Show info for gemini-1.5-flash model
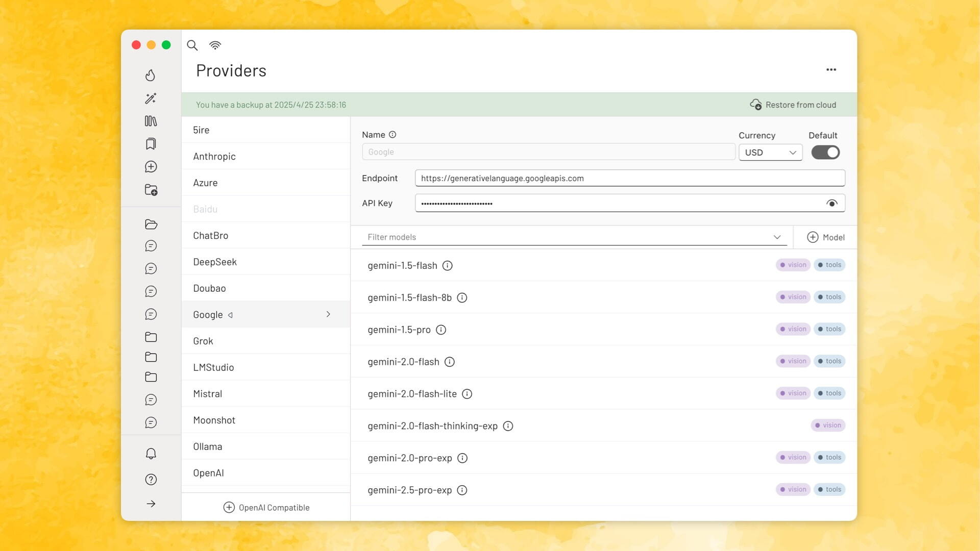The width and height of the screenshot is (980, 551). [x=447, y=265]
